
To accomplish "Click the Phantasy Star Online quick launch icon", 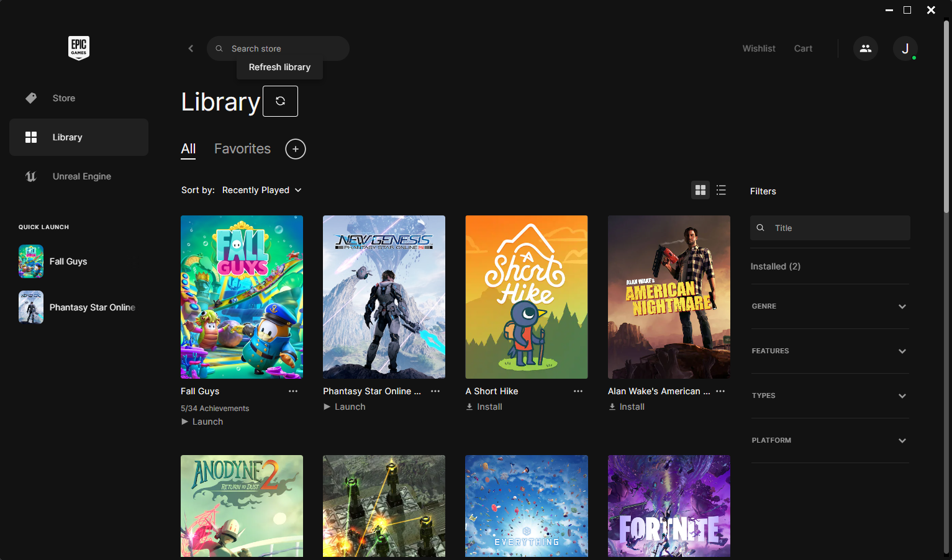I will 31,307.
